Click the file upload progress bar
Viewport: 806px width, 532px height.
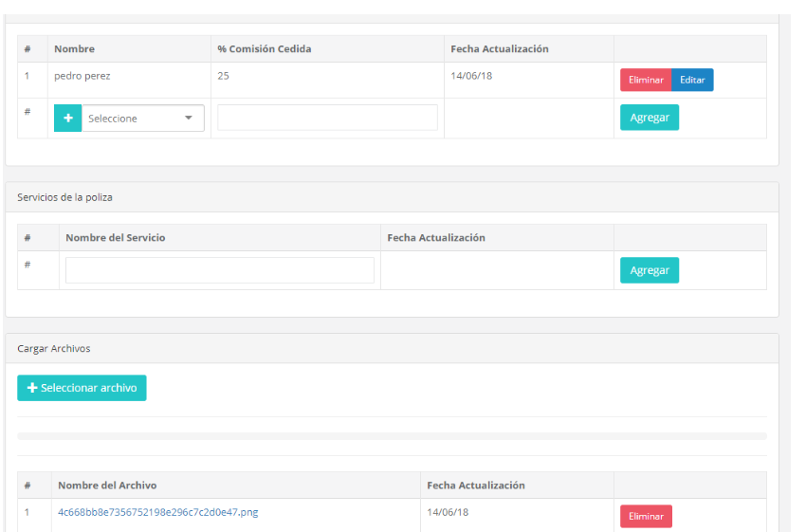(x=392, y=436)
